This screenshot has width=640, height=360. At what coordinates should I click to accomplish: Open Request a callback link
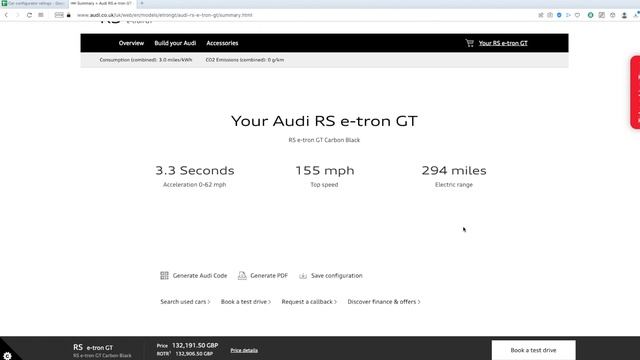pos(309,302)
